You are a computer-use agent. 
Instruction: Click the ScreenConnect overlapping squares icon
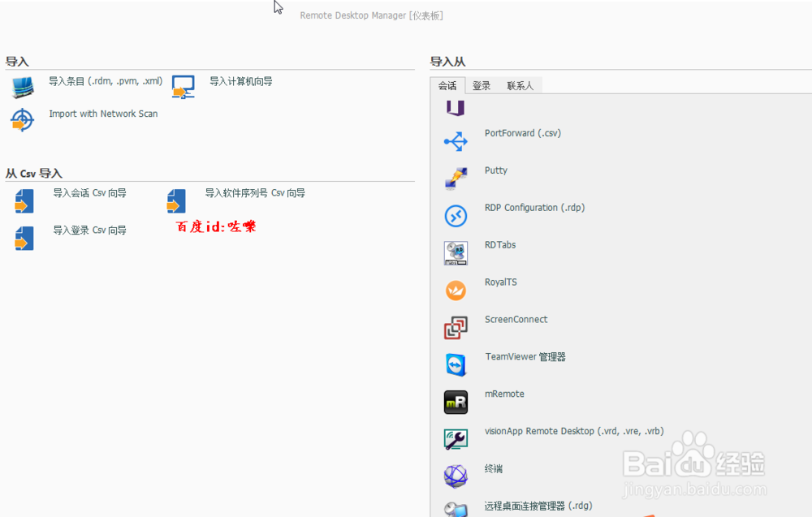pos(456,328)
